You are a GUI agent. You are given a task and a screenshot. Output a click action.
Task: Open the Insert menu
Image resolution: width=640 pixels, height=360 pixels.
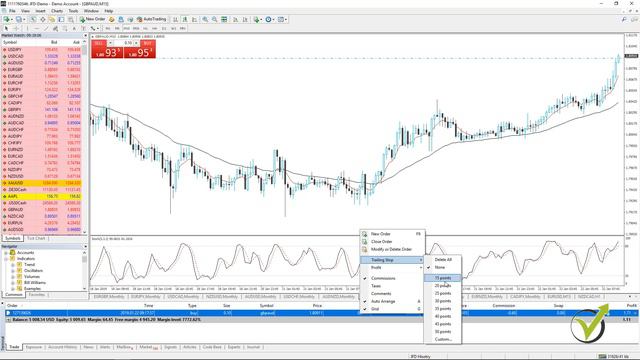click(40, 11)
